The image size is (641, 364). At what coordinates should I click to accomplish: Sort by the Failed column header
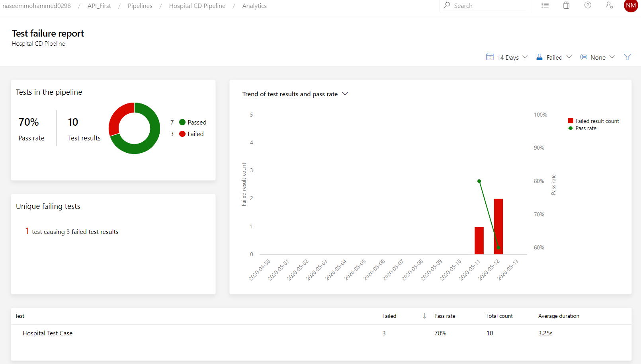click(389, 316)
